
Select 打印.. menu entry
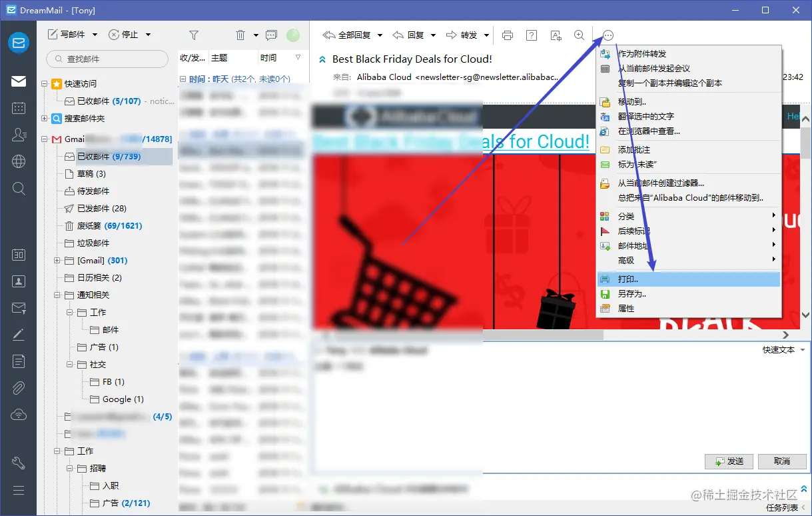[689, 279]
